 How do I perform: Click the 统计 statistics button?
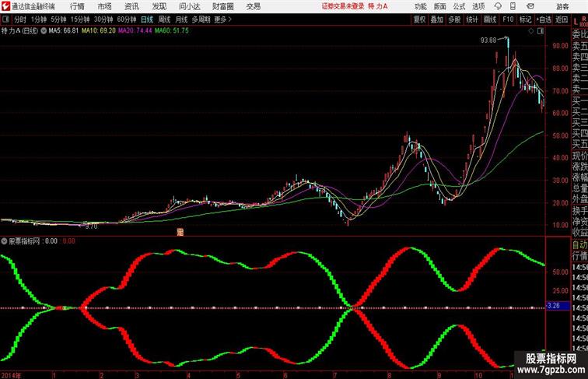pyautogui.click(x=472, y=19)
